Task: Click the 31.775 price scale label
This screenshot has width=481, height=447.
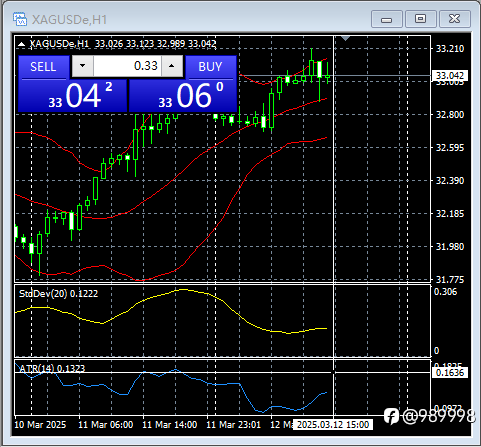Action: click(450, 280)
